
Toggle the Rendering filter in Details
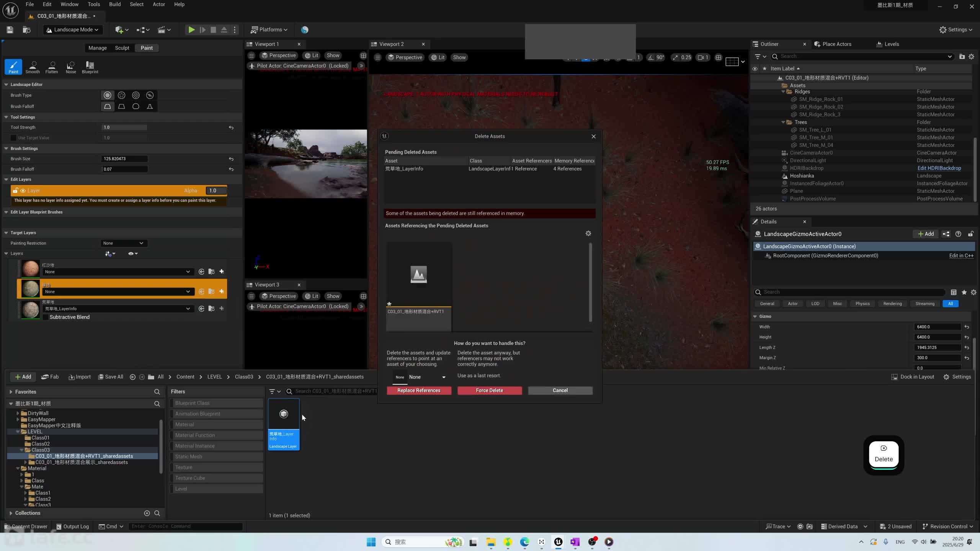click(x=892, y=304)
